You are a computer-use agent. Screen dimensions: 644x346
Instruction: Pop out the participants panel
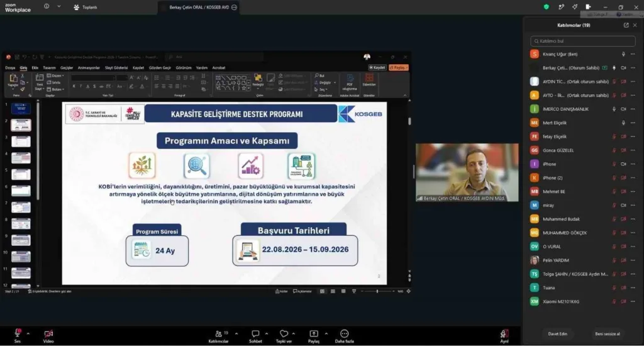[x=626, y=25]
